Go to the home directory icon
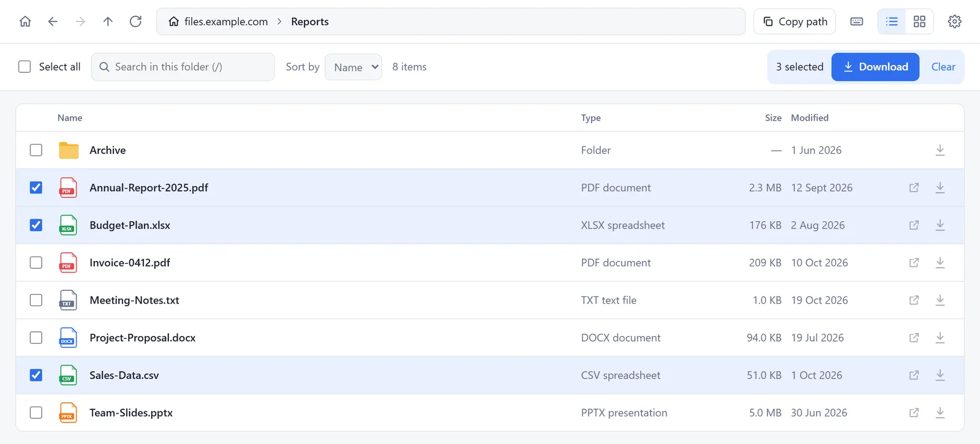The image size is (980, 444). click(x=25, y=21)
